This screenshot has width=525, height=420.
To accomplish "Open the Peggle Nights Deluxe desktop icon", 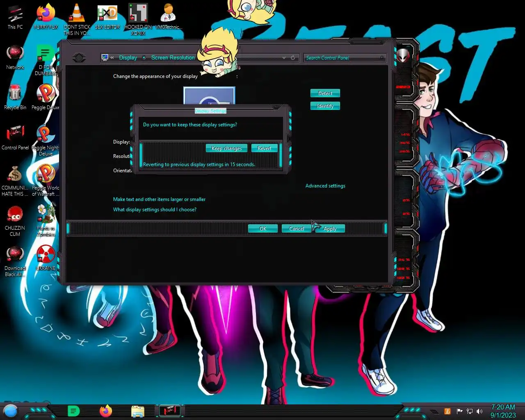I will click(x=46, y=141).
